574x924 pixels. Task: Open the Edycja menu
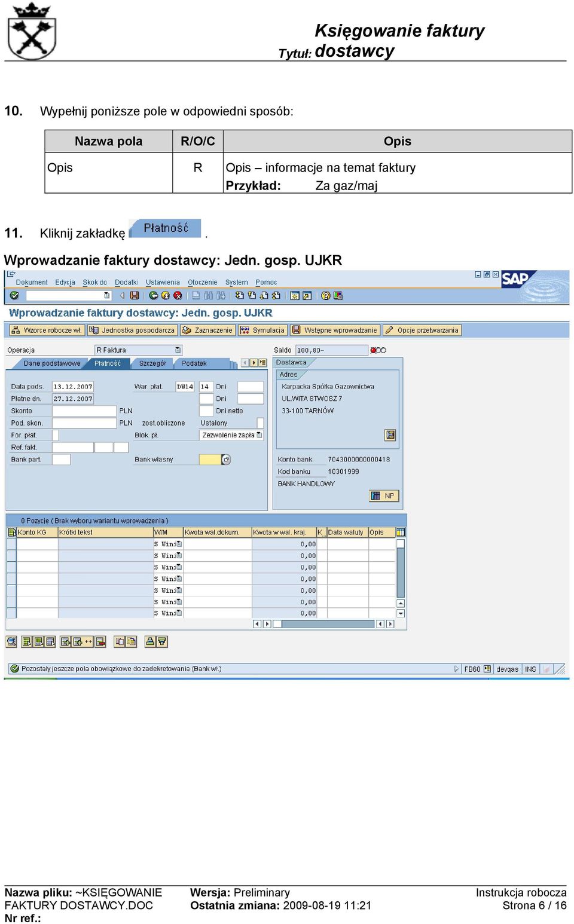(65, 282)
